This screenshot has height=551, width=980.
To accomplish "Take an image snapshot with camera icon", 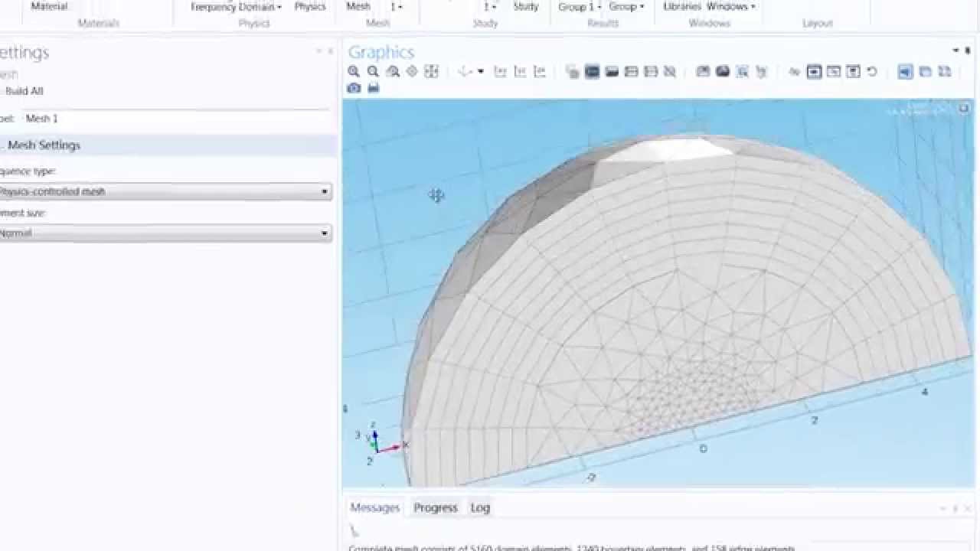I will pyautogui.click(x=354, y=88).
